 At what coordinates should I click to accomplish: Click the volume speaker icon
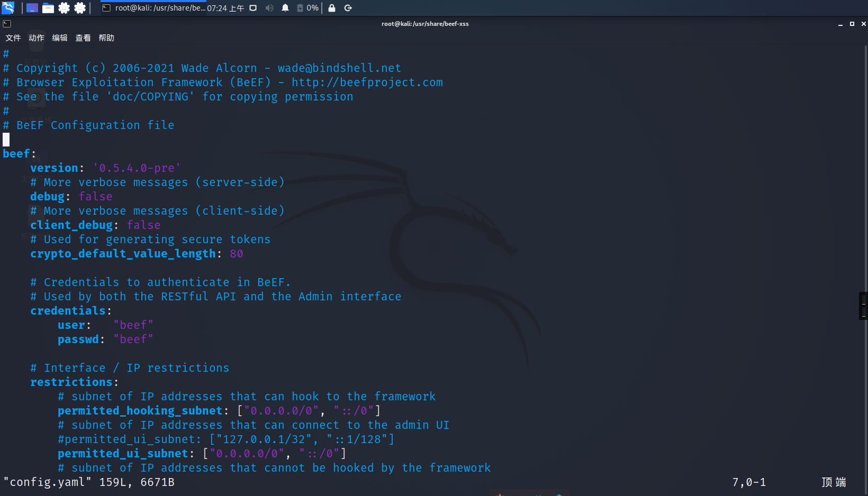pos(269,8)
